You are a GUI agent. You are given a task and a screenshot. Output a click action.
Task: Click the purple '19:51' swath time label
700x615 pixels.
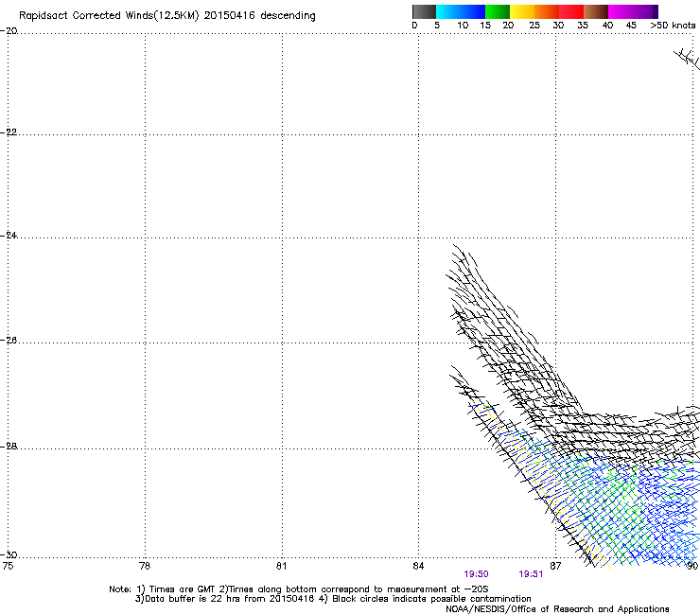[531, 574]
